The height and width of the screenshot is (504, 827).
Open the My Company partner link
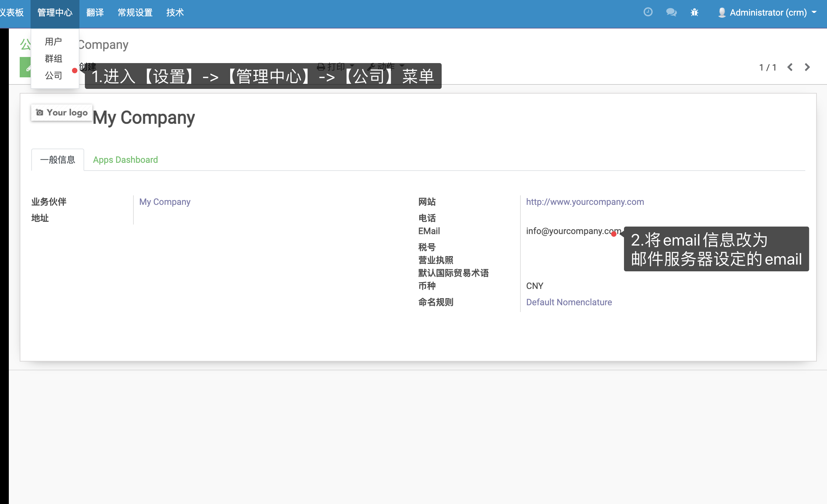point(165,202)
